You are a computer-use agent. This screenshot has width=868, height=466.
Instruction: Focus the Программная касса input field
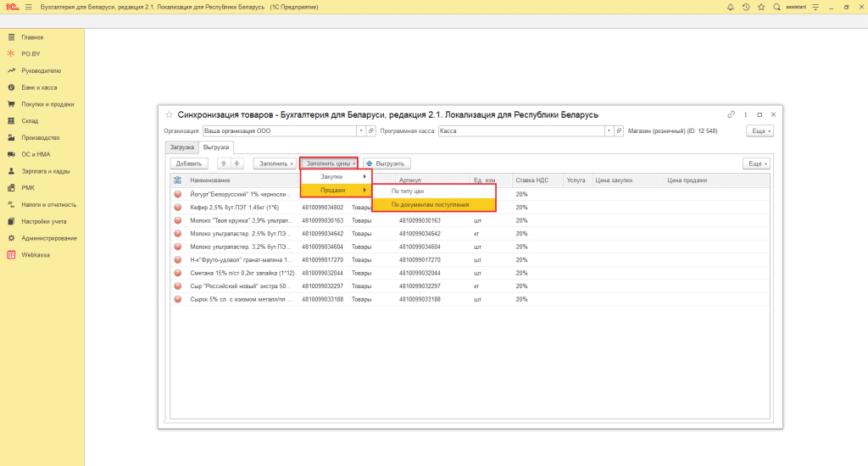pyautogui.click(x=521, y=131)
